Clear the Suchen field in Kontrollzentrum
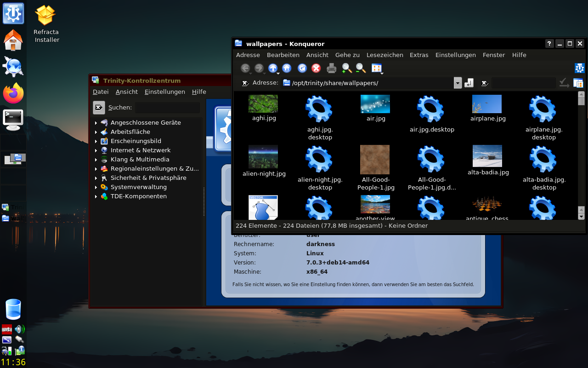Image resolution: width=588 pixels, height=368 pixels. coord(99,107)
